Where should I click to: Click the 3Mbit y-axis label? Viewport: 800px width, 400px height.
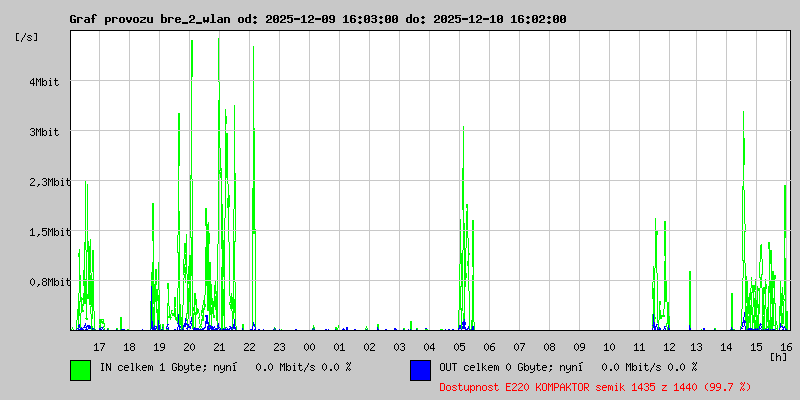click(44, 132)
